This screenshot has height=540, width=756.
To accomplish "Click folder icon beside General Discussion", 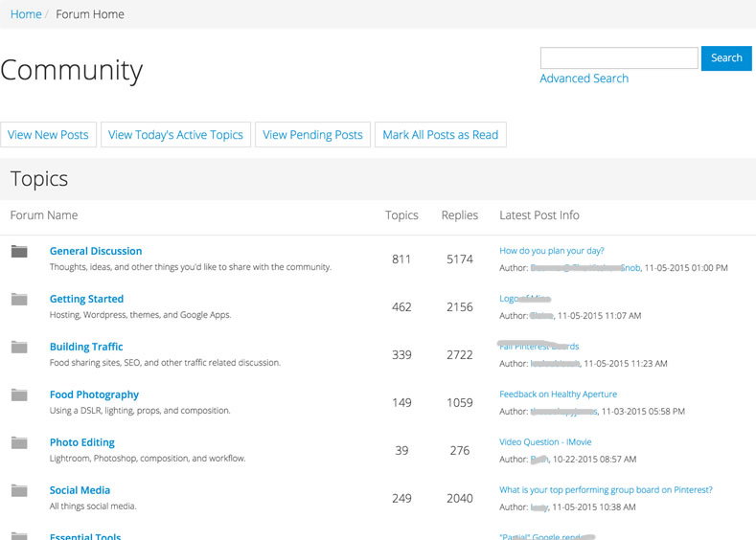I will 19,252.
